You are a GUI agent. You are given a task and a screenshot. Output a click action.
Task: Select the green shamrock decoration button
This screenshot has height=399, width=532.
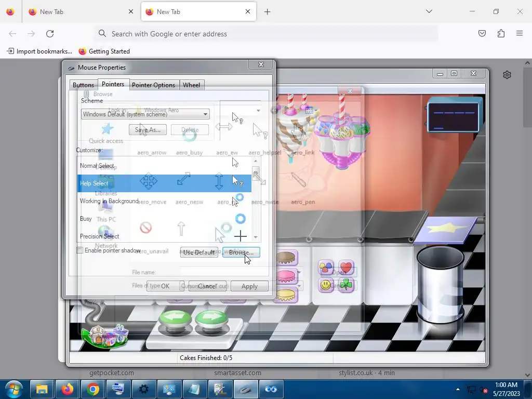click(x=346, y=285)
